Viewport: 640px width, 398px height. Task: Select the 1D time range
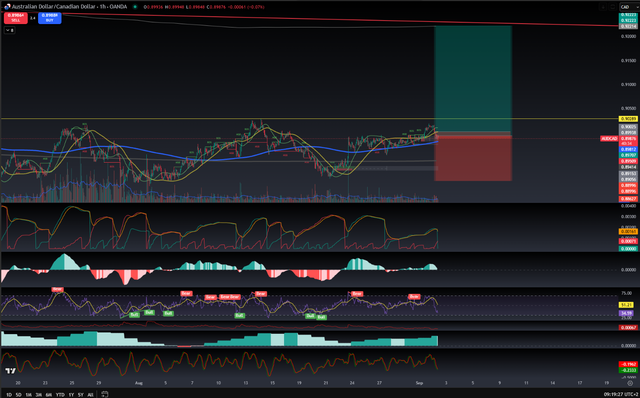pyautogui.click(x=9, y=394)
